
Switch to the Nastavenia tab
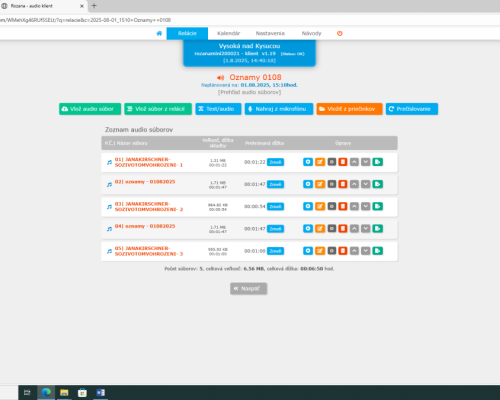point(270,33)
